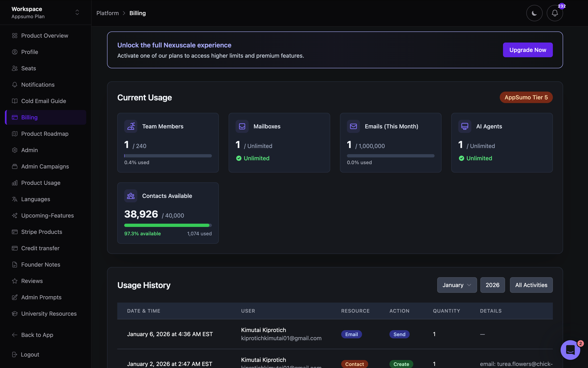This screenshot has height=368, width=588.
Task: Navigate to Platform via breadcrumb
Action: [107, 13]
